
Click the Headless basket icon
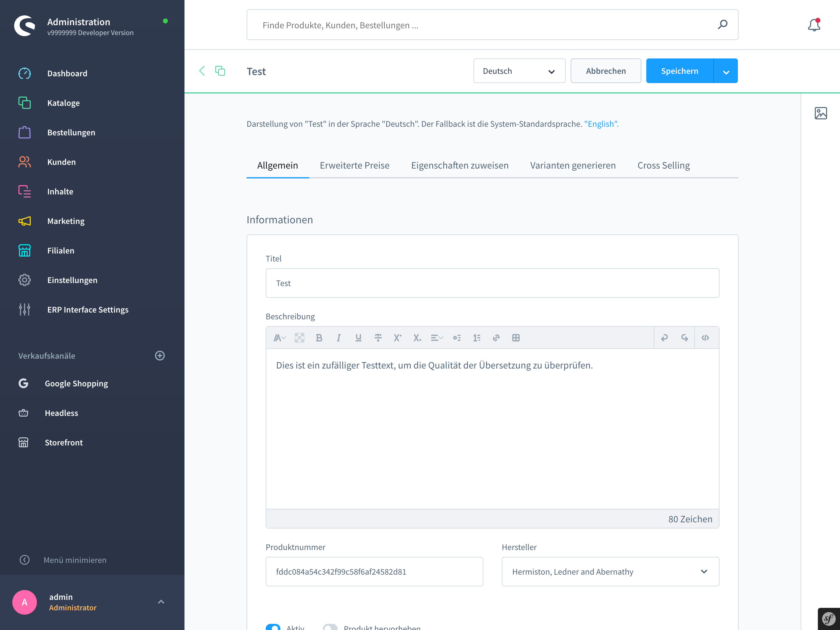pos(24,413)
